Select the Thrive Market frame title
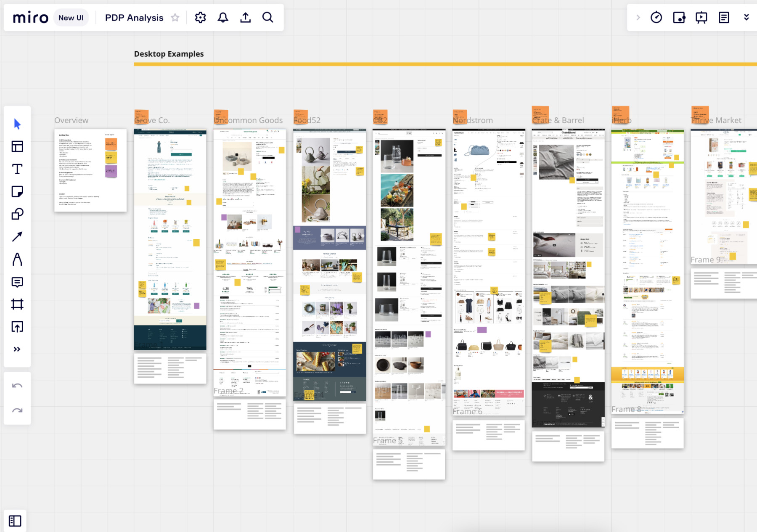This screenshot has width=757, height=532. (716, 120)
